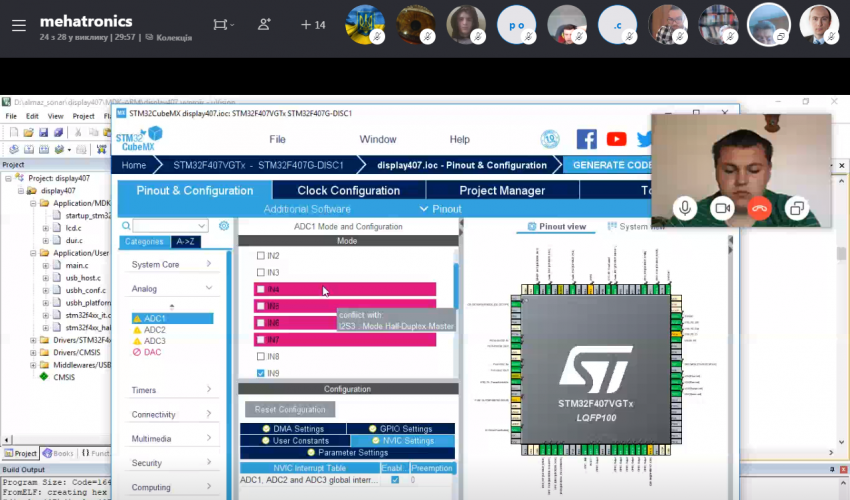Open the CubeMX Window menu
The width and height of the screenshot is (850, 500).
[378, 139]
